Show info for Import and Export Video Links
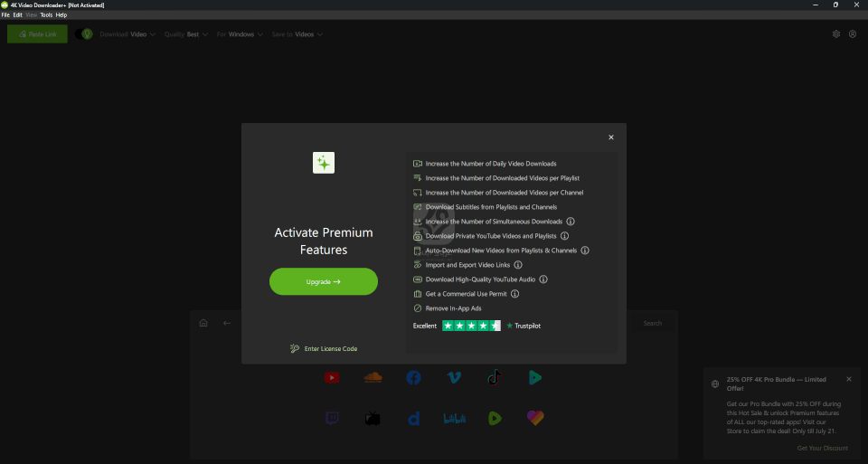Viewport: 868px width, 464px height. pyautogui.click(x=517, y=265)
